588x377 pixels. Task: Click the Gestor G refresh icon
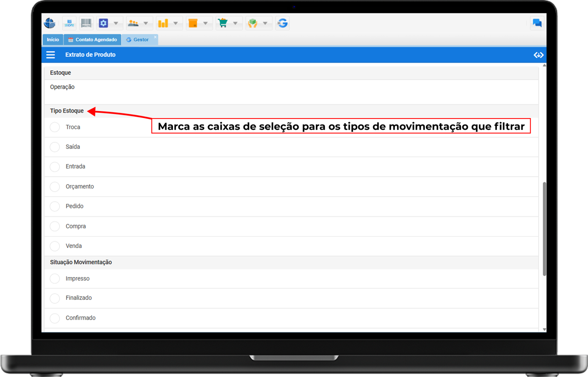click(x=282, y=23)
